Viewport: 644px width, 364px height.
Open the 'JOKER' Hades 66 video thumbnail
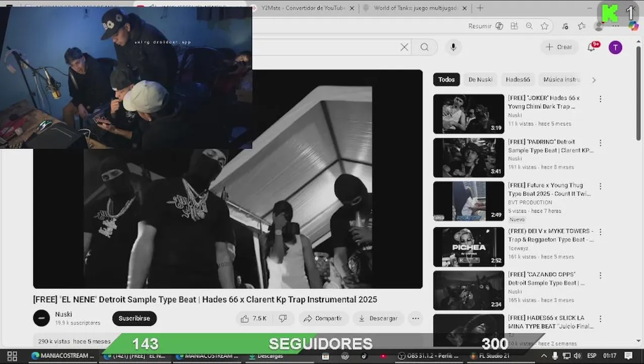[x=469, y=114]
